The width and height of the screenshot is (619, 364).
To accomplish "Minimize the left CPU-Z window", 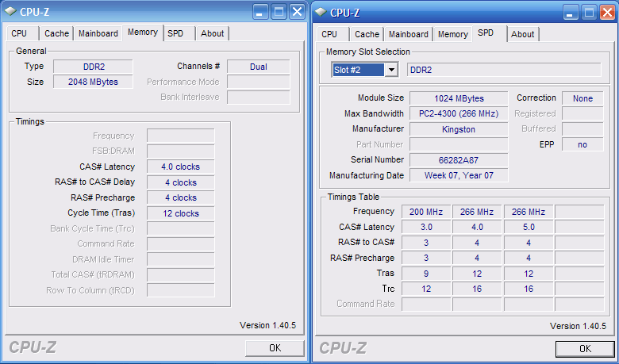I will 260,12.
